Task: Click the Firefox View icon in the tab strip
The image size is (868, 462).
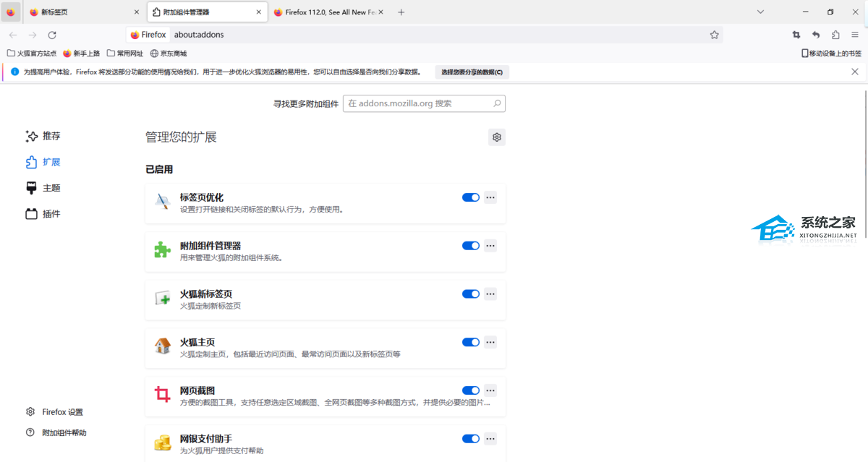Action: (x=10, y=12)
